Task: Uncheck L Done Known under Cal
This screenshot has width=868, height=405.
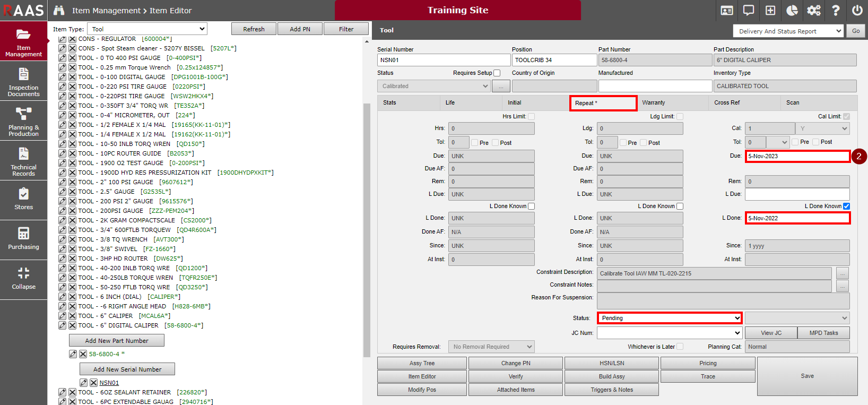Action: (846, 206)
